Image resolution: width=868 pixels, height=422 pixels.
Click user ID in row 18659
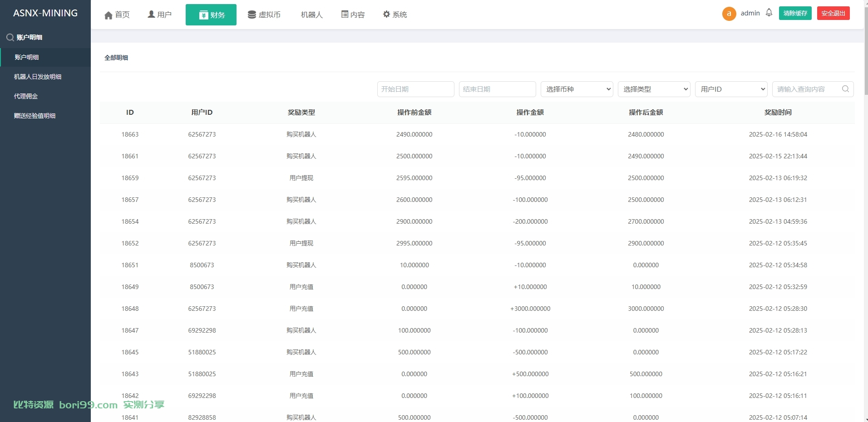(202, 178)
